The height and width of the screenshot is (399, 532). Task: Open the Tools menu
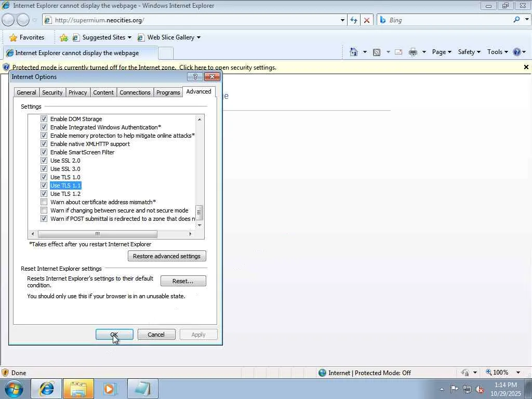(497, 52)
